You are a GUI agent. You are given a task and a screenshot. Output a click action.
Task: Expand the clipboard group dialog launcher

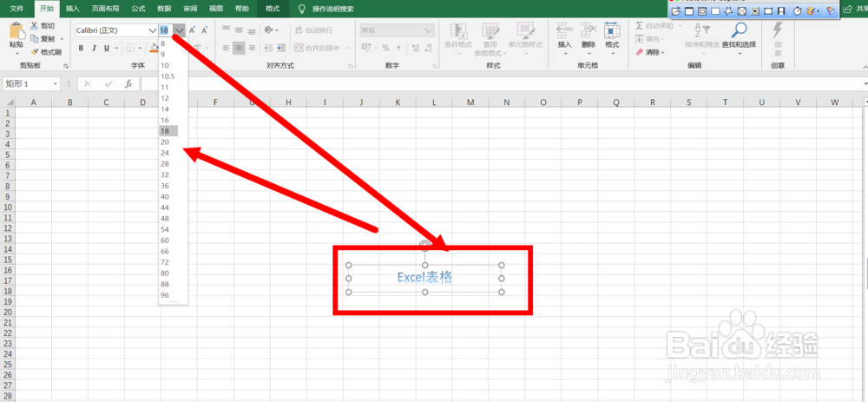coord(66,66)
